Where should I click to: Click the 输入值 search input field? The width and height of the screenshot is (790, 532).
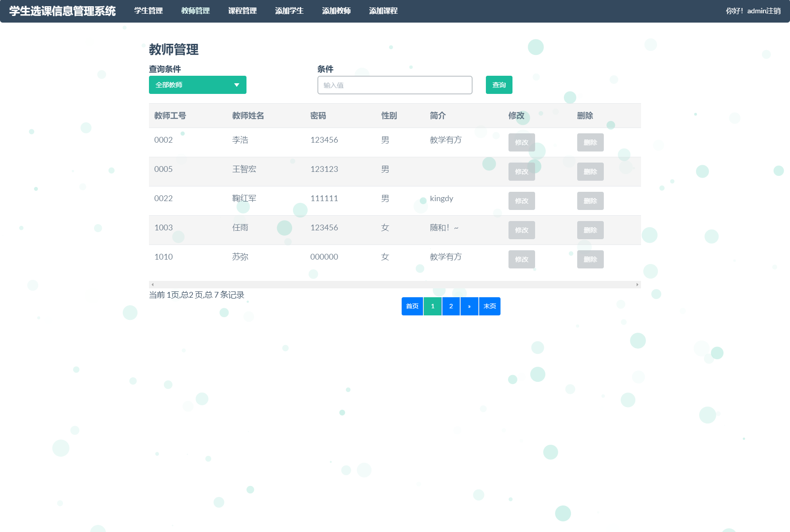click(395, 85)
